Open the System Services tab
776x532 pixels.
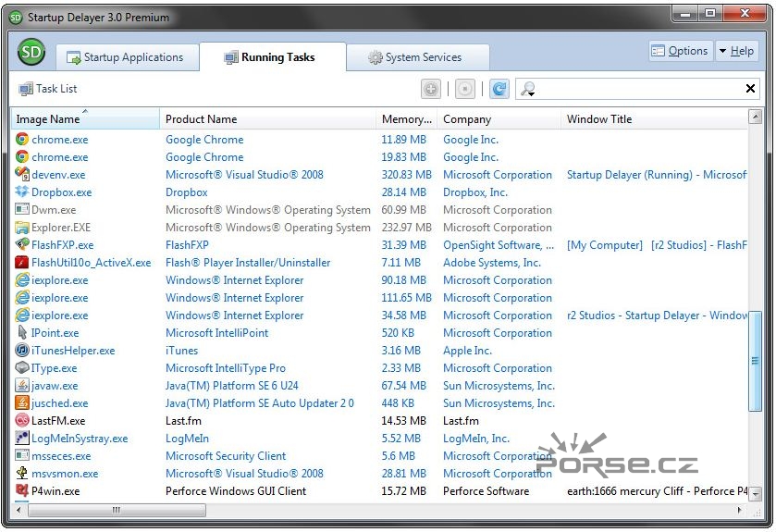(417, 57)
